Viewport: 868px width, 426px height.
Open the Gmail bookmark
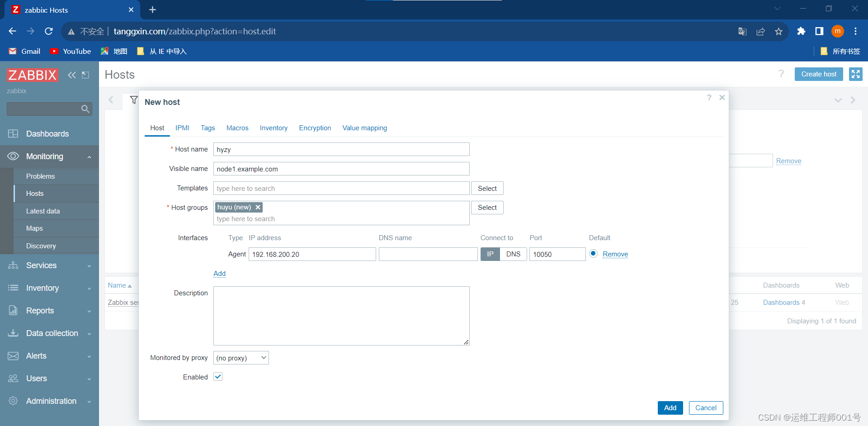25,51
